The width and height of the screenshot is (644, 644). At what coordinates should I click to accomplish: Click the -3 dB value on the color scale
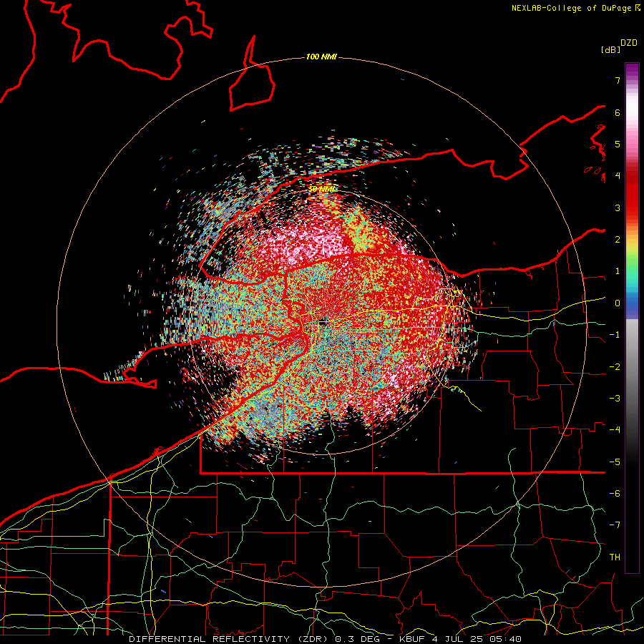pos(615,399)
